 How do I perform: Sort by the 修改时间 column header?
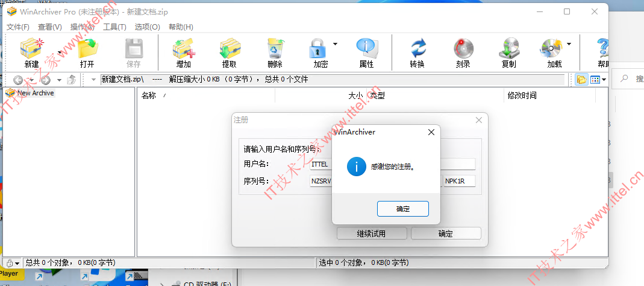click(550, 95)
